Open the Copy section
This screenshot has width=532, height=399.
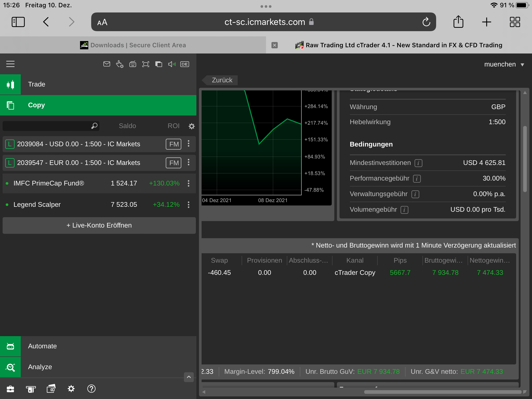(x=98, y=105)
